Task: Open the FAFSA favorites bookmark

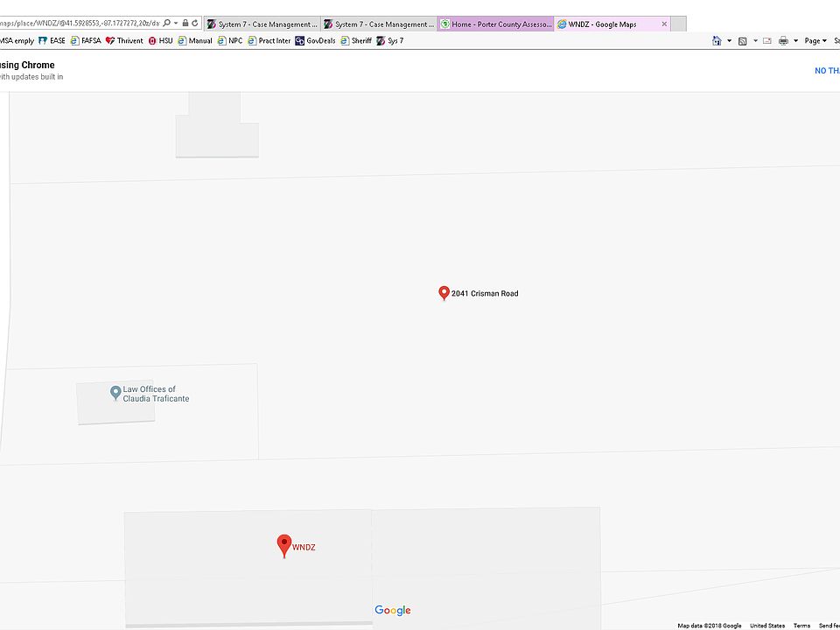Action: tap(86, 41)
